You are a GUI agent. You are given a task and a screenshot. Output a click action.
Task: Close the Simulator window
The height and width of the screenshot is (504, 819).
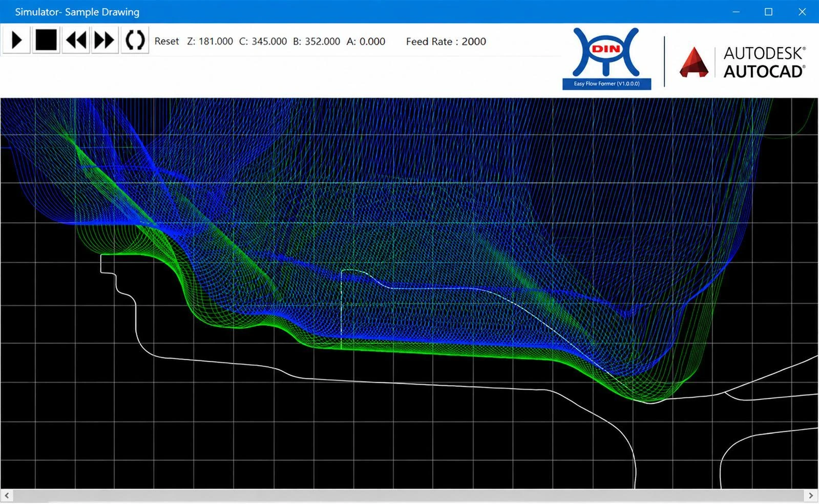point(802,11)
